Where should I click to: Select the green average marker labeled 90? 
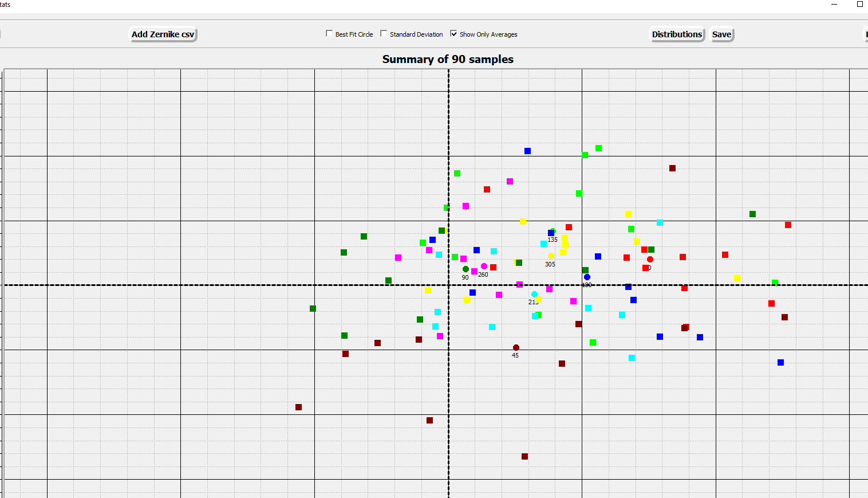pyautogui.click(x=465, y=268)
